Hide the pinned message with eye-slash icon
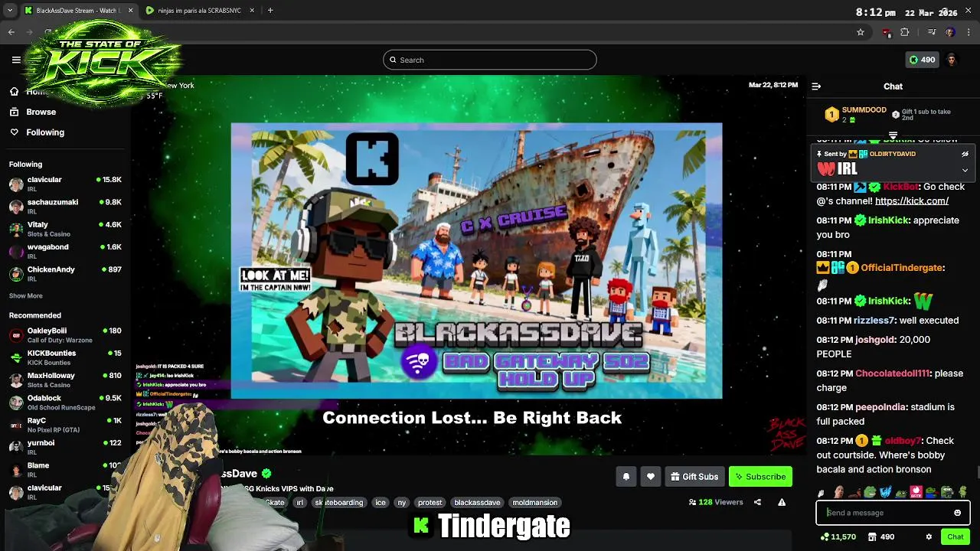Screen dimensions: 980x551 tap(965, 154)
